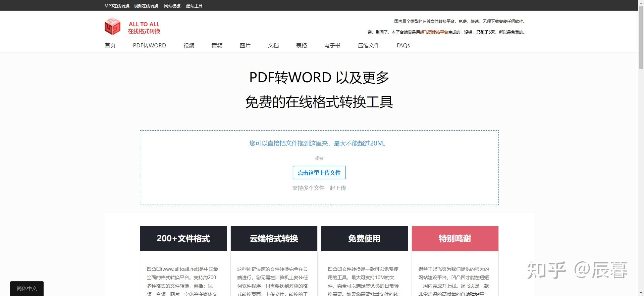Click the 起飞页建站平台 red link

(x=434, y=32)
